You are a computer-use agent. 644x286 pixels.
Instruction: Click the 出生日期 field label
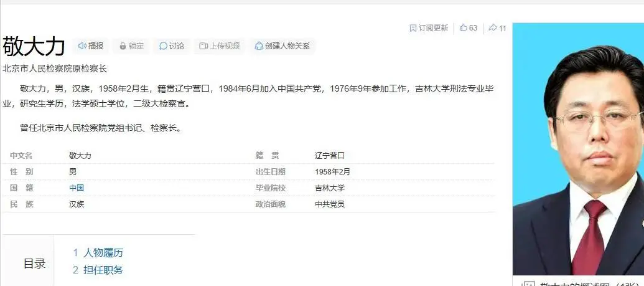270,172
